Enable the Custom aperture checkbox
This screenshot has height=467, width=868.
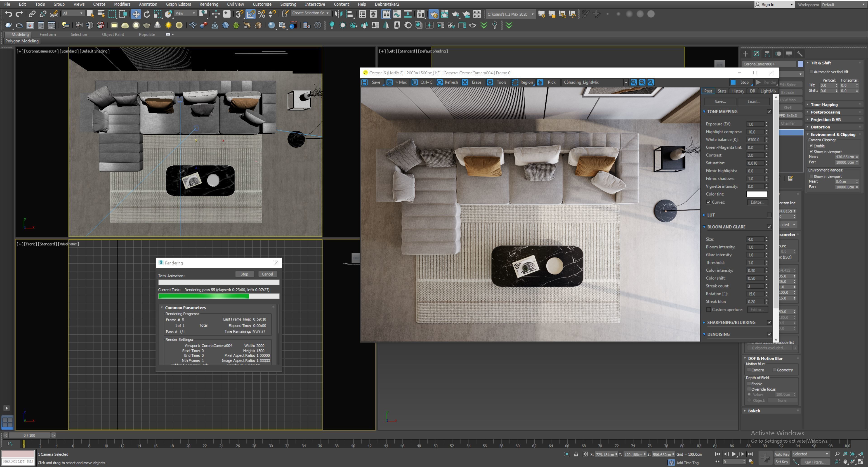pos(708,310)
